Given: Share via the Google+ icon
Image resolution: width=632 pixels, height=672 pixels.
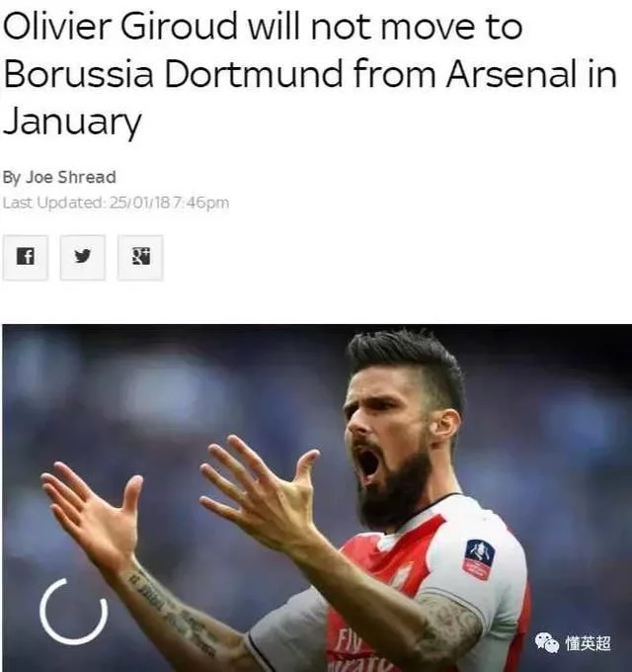Looking at the screenshot, I should [140, 257].
